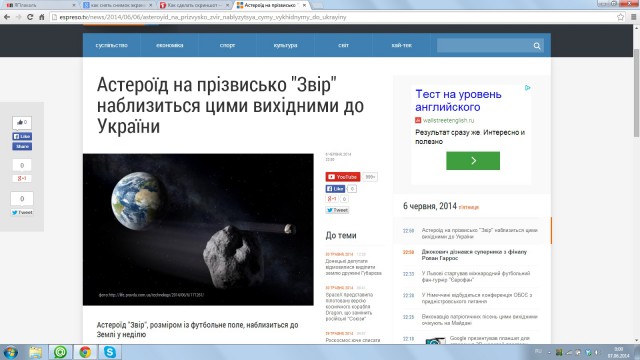The height and width of the screenshot is (360, 640).
Task: Switch to the third browser tab
Action: pos(194,5)
